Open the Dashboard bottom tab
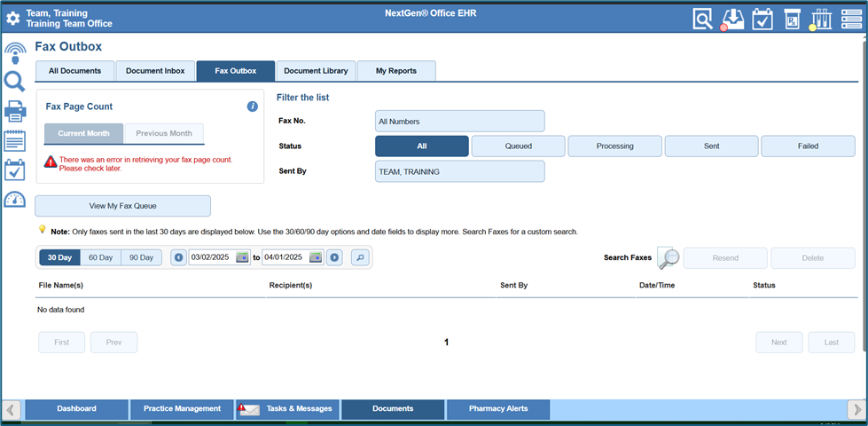868x426 pixels. [x=76, y=409]
